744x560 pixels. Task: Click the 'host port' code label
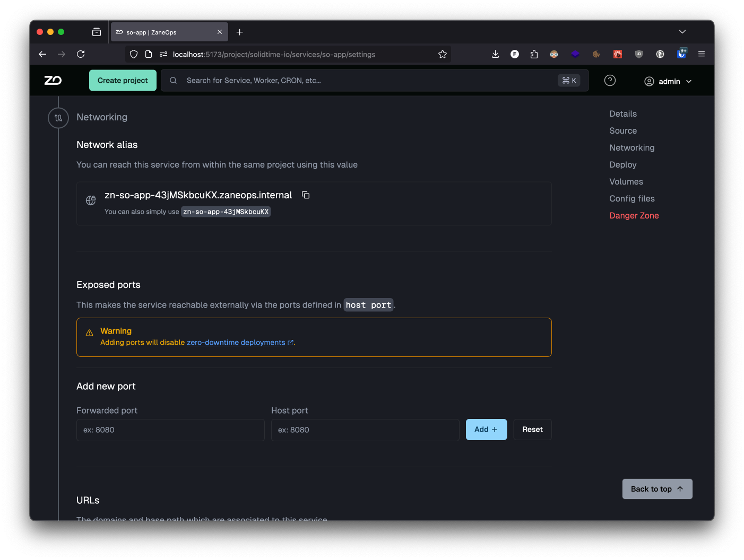368,305
